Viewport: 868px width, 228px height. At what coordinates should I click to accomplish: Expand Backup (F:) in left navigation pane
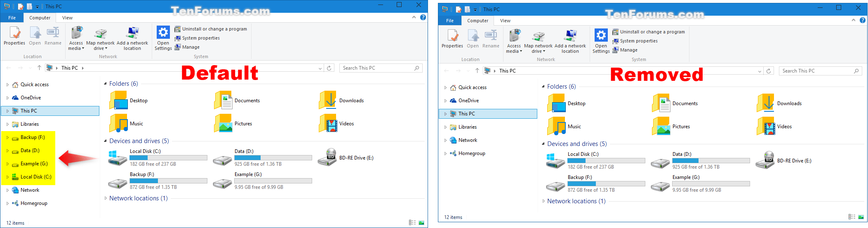click(x=7, y=137)
